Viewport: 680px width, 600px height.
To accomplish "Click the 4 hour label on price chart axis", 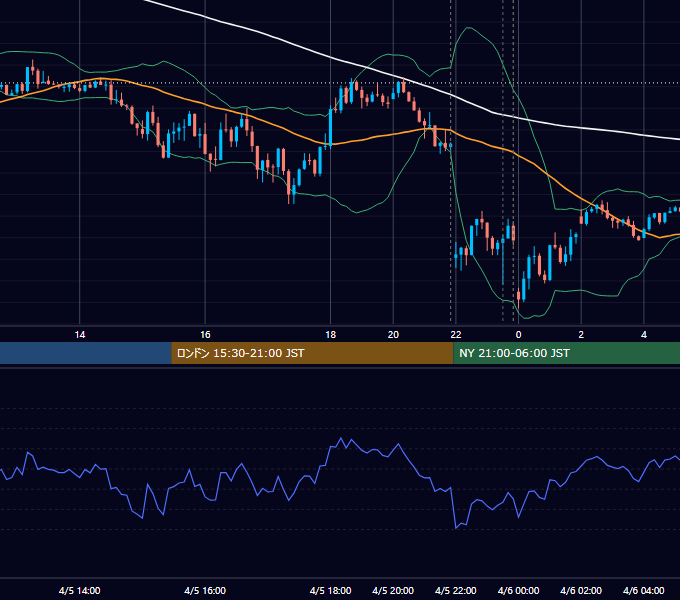I will click(644, 335).
